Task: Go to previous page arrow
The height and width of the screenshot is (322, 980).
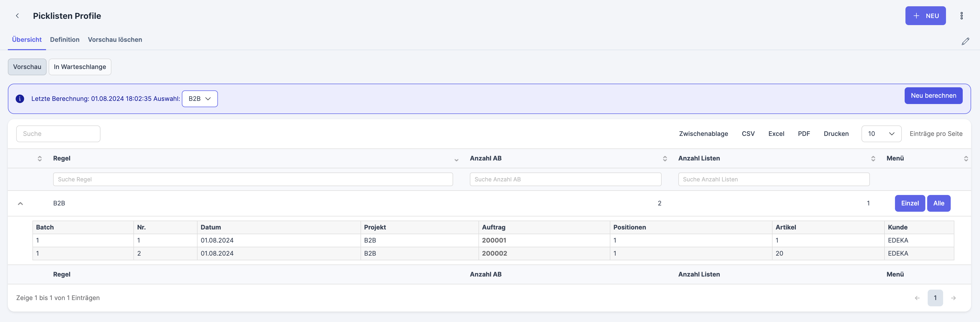Action: [x=917, y=298]
